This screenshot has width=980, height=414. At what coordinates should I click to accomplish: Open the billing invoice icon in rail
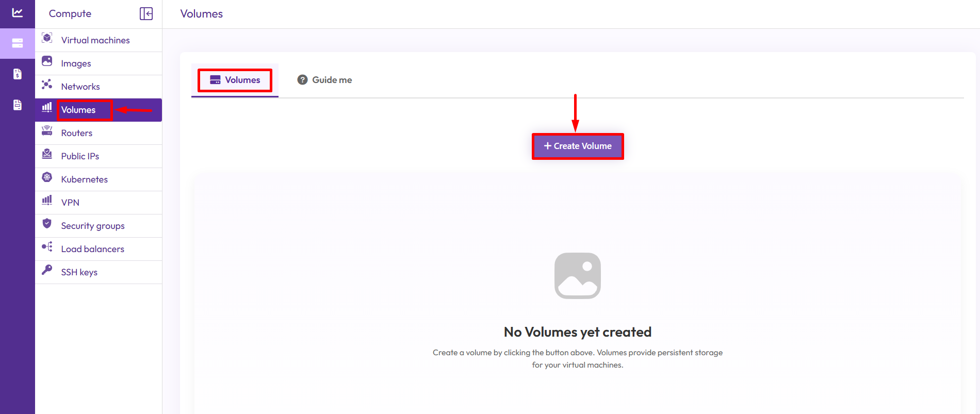(x=18, y=74)
